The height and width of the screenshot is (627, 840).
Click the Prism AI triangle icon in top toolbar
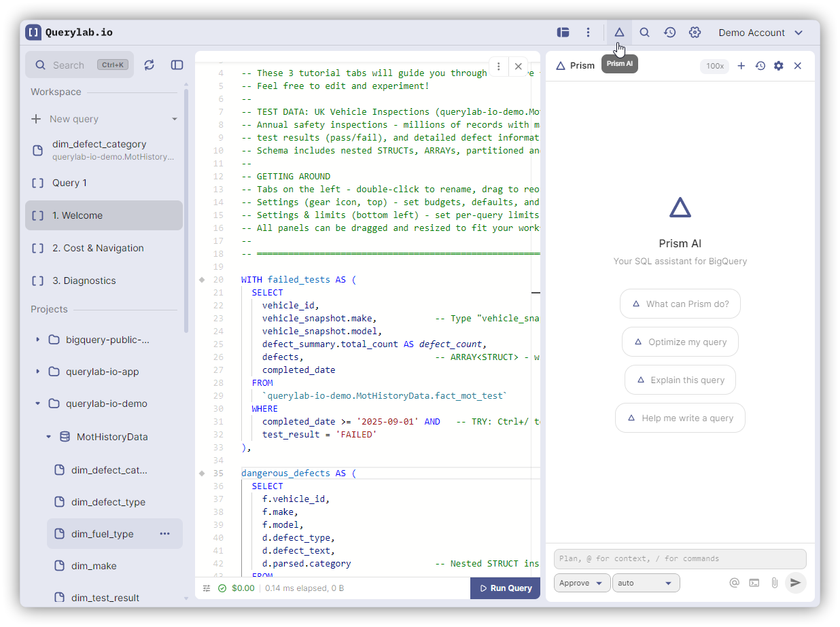(618, 33)
